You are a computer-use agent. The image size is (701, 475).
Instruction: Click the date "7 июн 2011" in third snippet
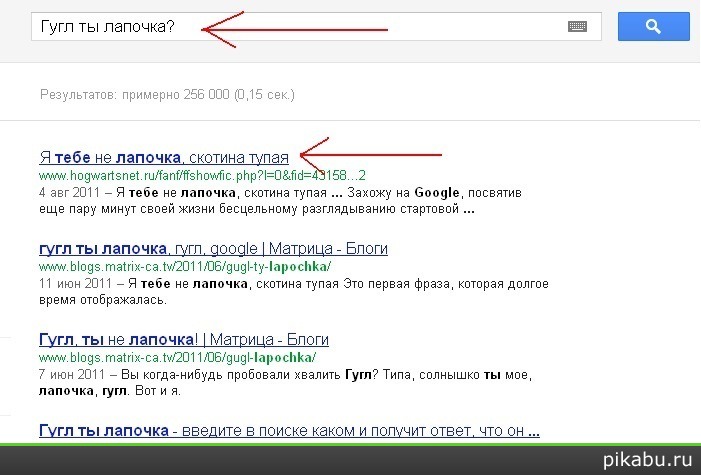68,375
